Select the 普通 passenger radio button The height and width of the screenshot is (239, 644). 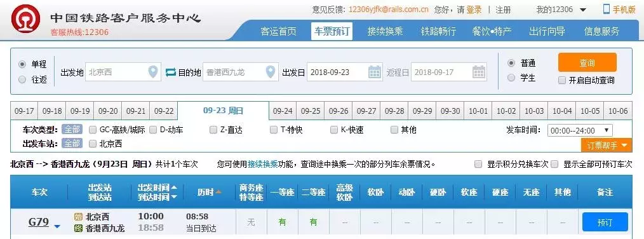pyautogui.click(x=511, y=63)
